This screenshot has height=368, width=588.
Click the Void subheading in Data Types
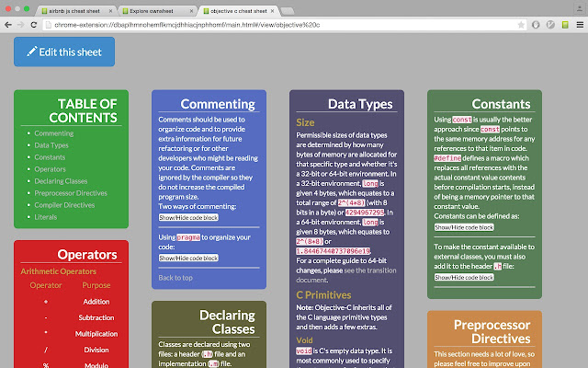pyautogui.click(x=304, y=340)
